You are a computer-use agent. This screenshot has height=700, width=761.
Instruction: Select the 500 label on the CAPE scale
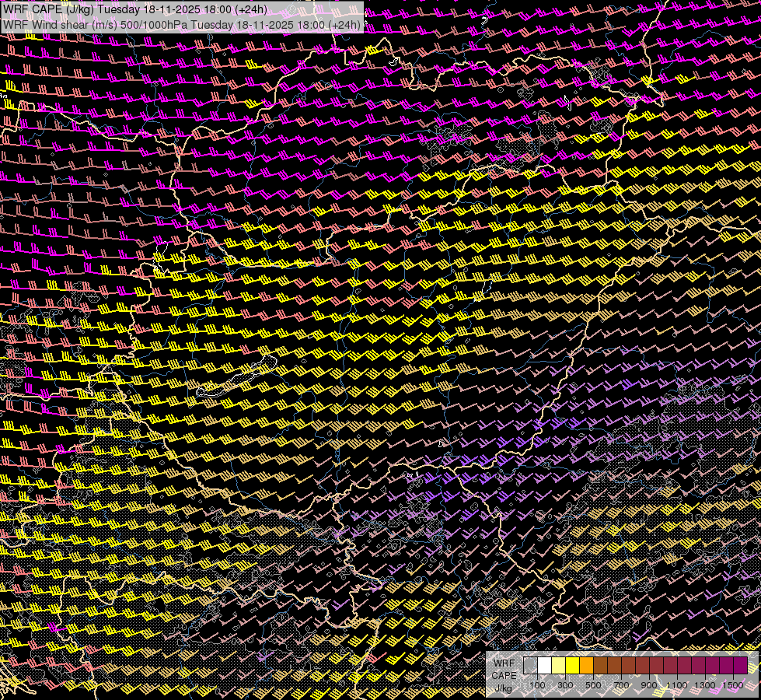pyautogui.click(x=593, y=685)
